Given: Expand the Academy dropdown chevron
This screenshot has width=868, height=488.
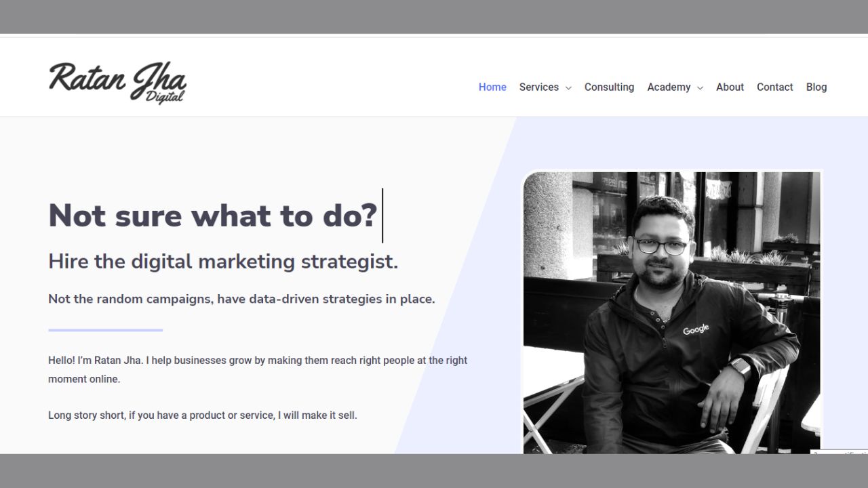Looking at the screenshot, I should point(700,88).
